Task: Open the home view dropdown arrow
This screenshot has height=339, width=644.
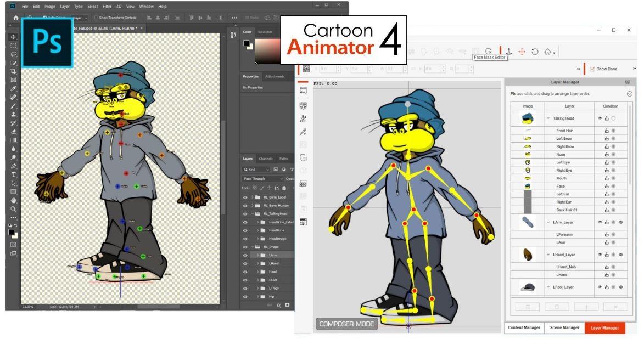Action: point(555,53)
